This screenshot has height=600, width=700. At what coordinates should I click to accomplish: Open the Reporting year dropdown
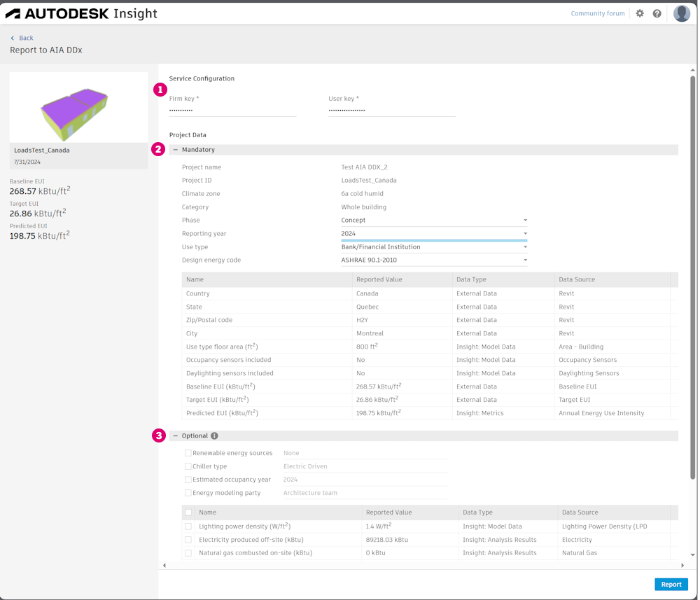pyautogui.click(x=434, y=233)
